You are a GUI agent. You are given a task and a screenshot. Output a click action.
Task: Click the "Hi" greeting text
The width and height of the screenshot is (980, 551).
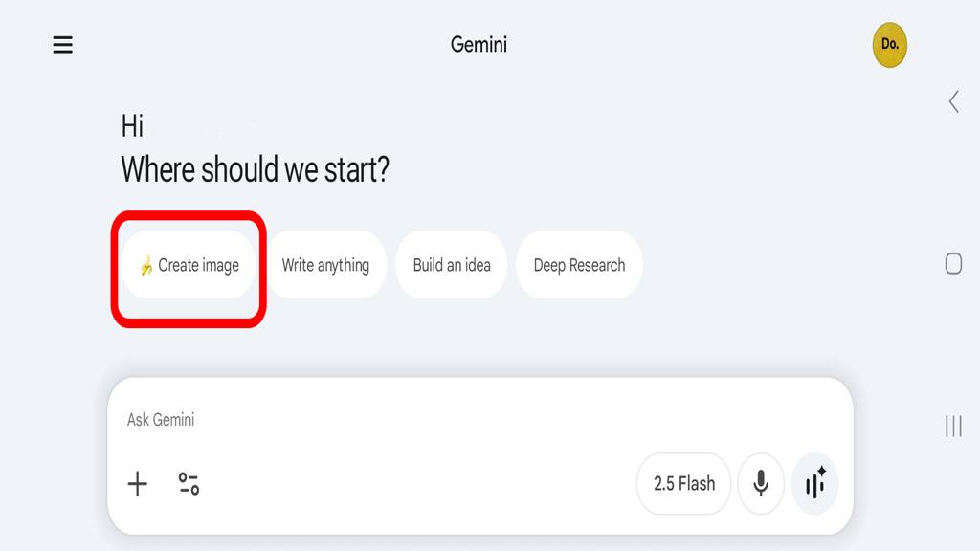click(132, 125)
